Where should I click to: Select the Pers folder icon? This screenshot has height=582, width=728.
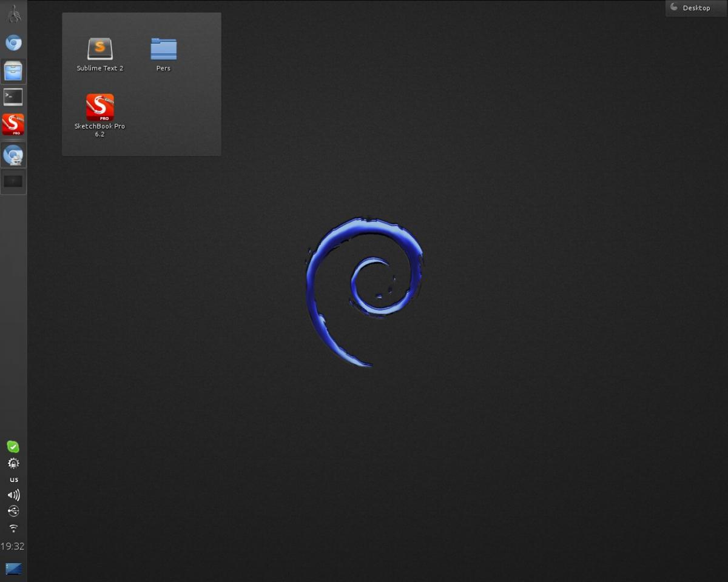(x=163, y=49)
